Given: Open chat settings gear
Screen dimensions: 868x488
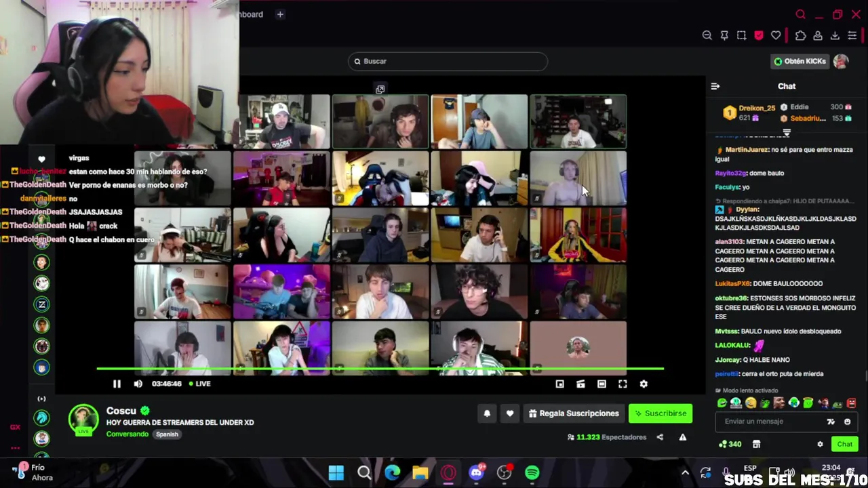Looking at the screenshot, I should (x=820, y=445).
